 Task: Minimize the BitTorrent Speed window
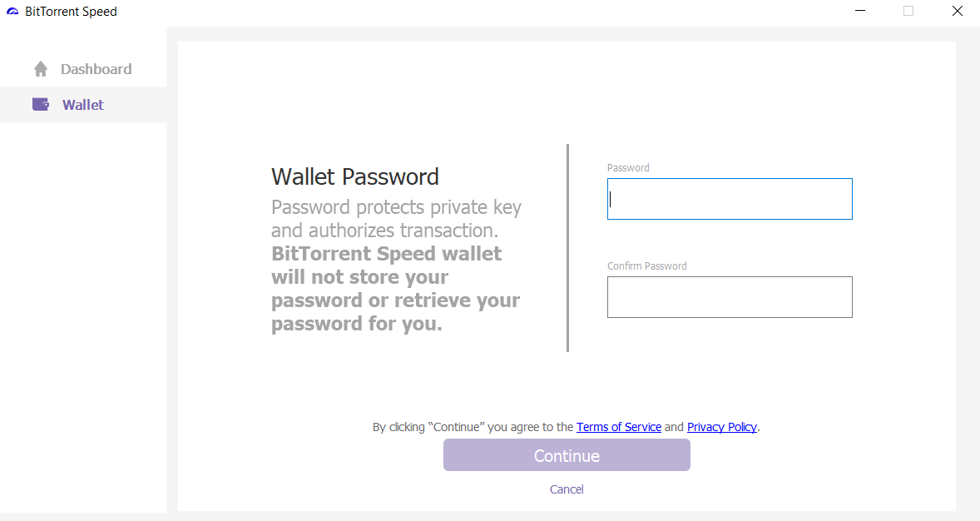[x=860, y=11]
